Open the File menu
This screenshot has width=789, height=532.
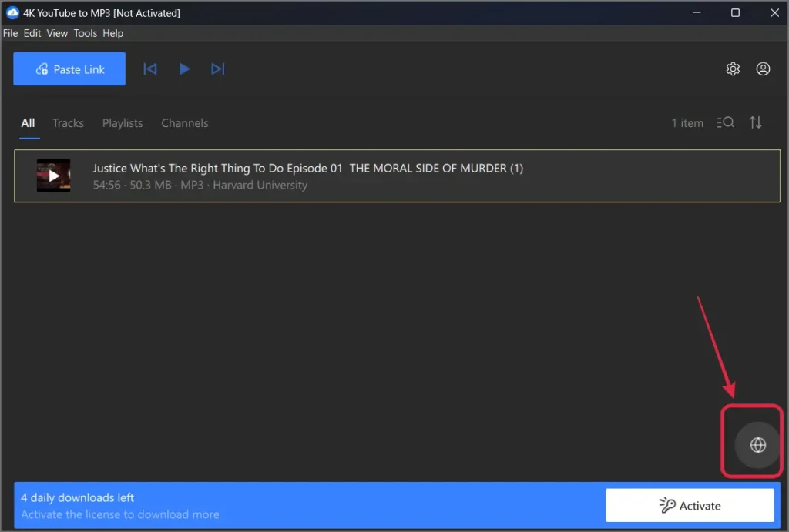pyautogui.click(x=10, y=33)
